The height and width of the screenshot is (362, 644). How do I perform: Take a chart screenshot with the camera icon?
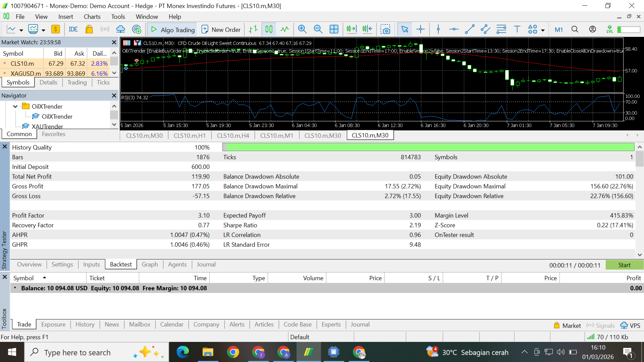385,29
